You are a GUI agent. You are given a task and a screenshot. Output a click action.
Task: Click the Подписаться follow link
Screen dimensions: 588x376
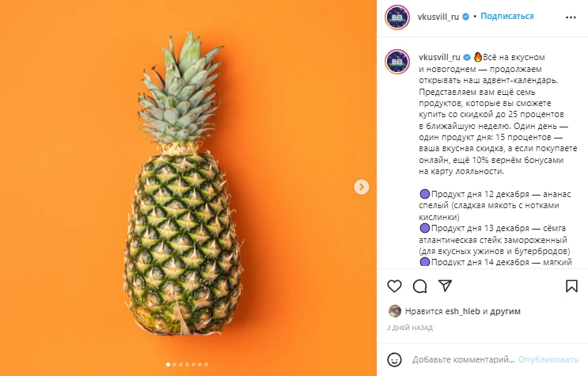[507, 16]
